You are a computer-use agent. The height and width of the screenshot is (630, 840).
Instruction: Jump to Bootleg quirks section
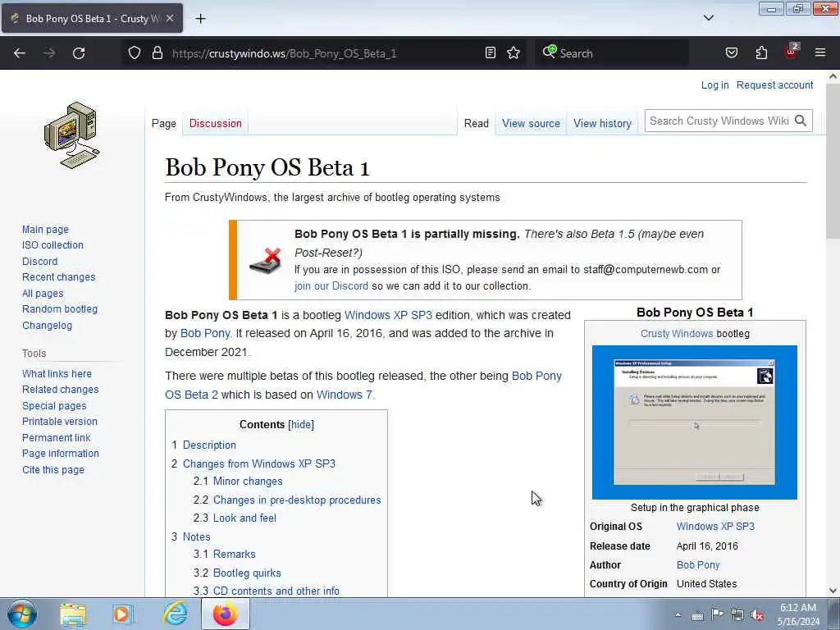[247, 573]
